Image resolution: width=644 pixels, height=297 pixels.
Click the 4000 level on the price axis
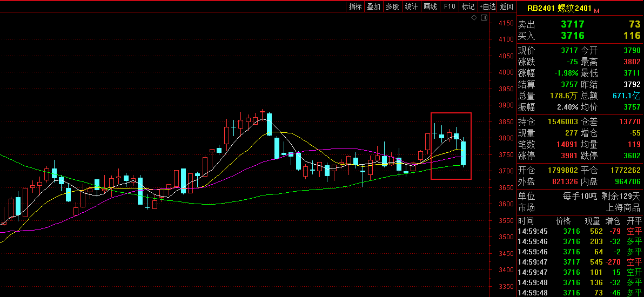pyautogui.click(x=506, y=72)
